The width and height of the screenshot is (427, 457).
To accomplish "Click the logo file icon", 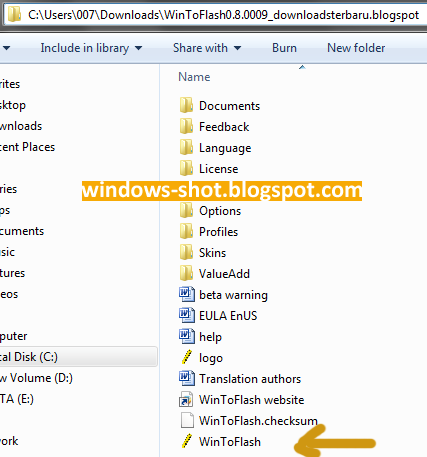I will (187, 357).
